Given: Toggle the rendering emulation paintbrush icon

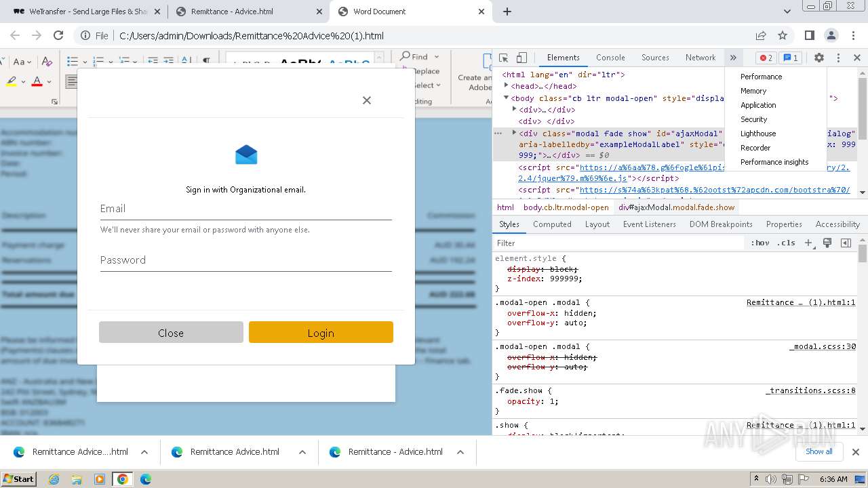Looking at the screenshot, I should click(x=827, y=243).
